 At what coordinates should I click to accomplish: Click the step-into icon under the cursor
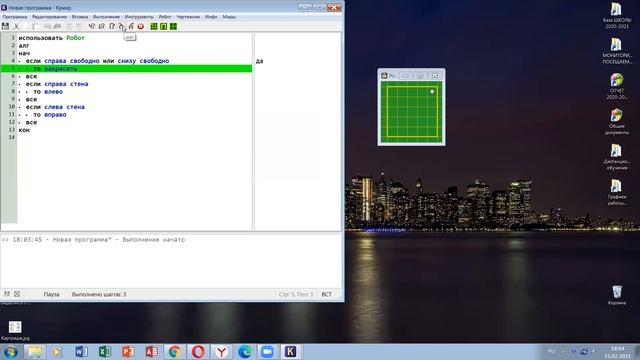[x=122, y=26]
